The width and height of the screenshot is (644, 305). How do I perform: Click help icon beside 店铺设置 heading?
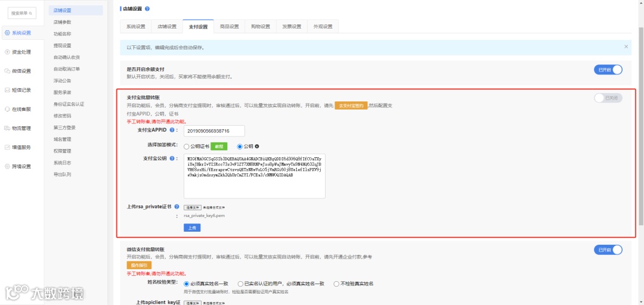pos(147,8)
